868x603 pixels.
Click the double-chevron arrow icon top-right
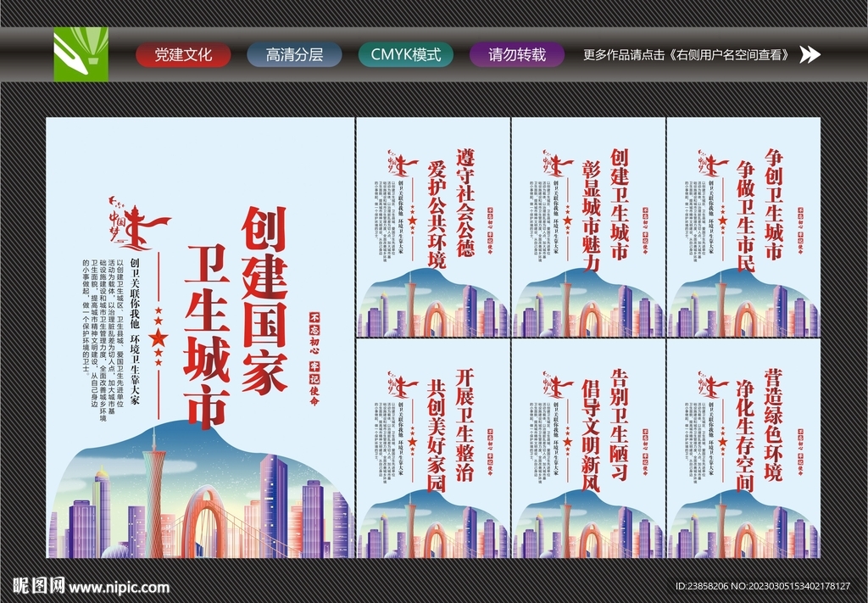tap(811, 55)
